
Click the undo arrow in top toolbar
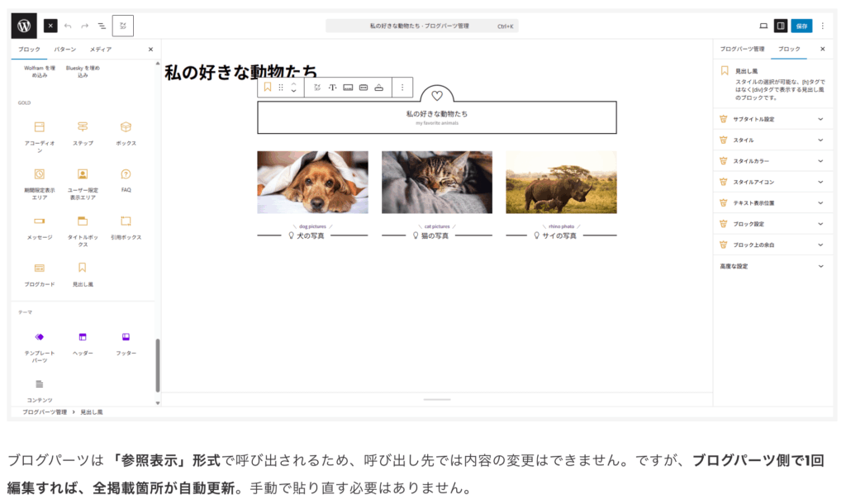click(x=68, y=26)
